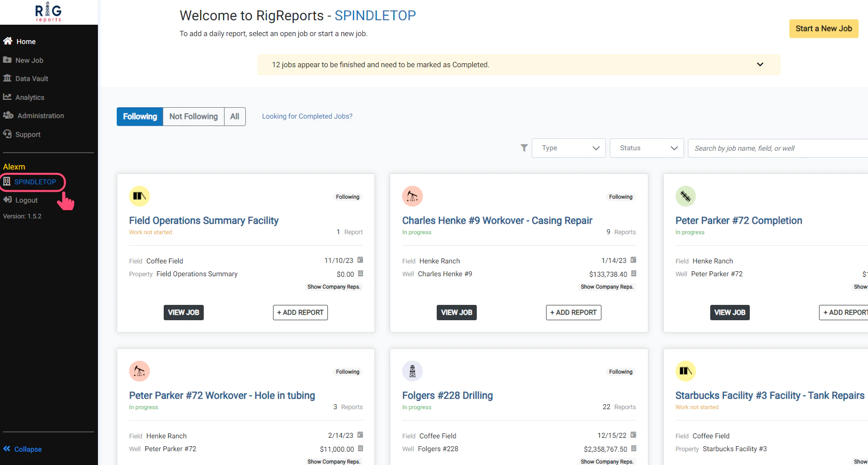This screenshot has width=868, height=465.
Task: Click the workover rig icon on Charles Henke #9 card
Action: pyautogui.click(x=412, y=196)
